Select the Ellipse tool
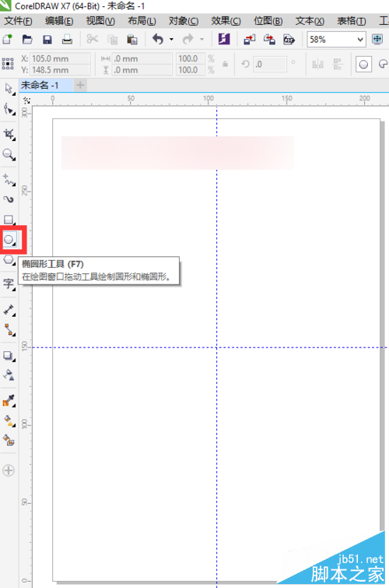The width and height of the screenshot is (389, 588). point(9,239)
